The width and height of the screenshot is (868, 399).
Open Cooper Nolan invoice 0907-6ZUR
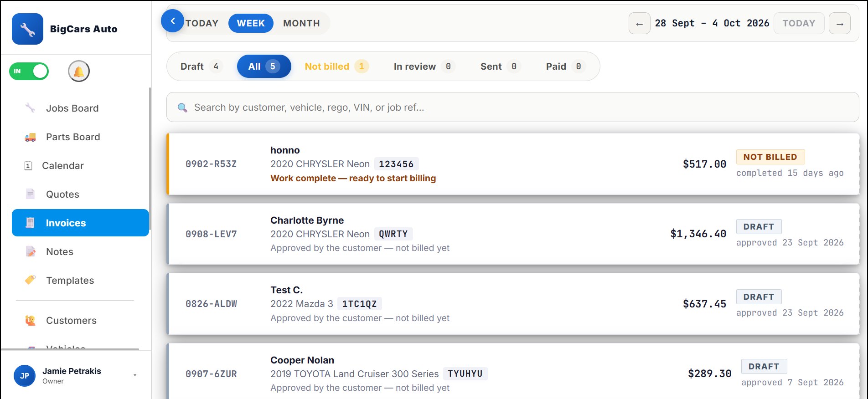click(x=513, y=372)
